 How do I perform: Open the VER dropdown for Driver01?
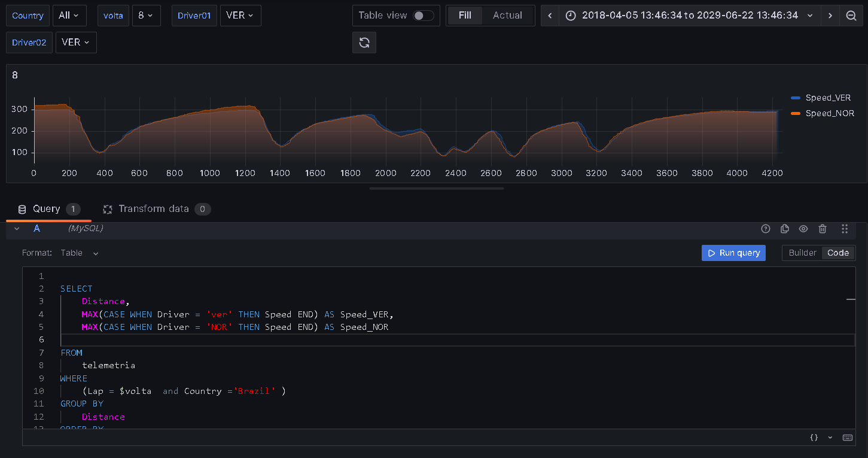[240, 15]
